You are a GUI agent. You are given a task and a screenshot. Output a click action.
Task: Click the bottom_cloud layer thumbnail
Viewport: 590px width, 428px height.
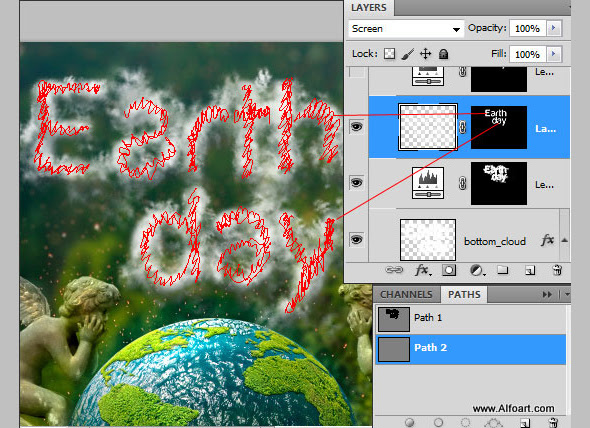[x=428, y=240]
